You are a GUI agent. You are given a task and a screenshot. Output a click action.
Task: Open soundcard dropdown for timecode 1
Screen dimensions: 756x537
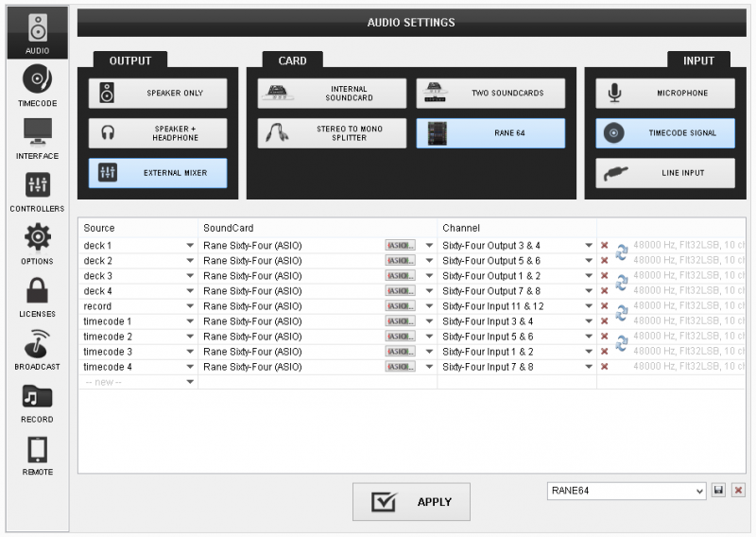coord(429,321)
